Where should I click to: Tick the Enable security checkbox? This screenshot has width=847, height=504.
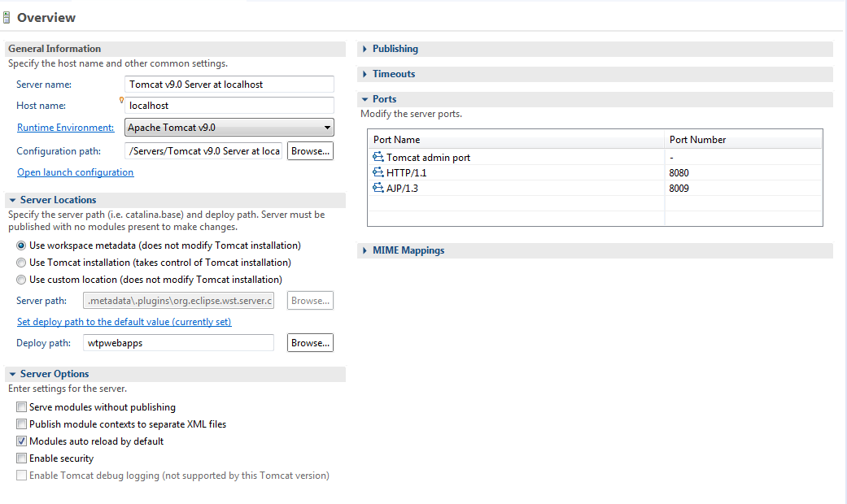22,458
